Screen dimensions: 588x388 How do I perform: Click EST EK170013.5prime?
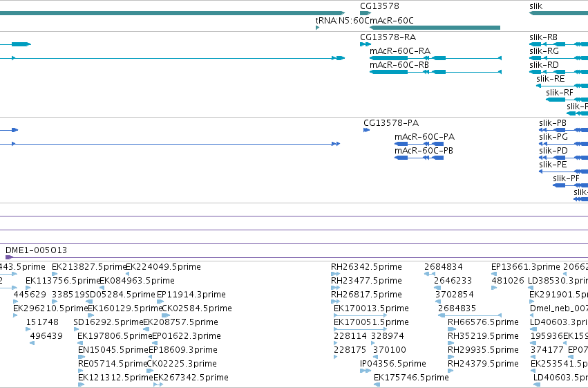(371, 308)
